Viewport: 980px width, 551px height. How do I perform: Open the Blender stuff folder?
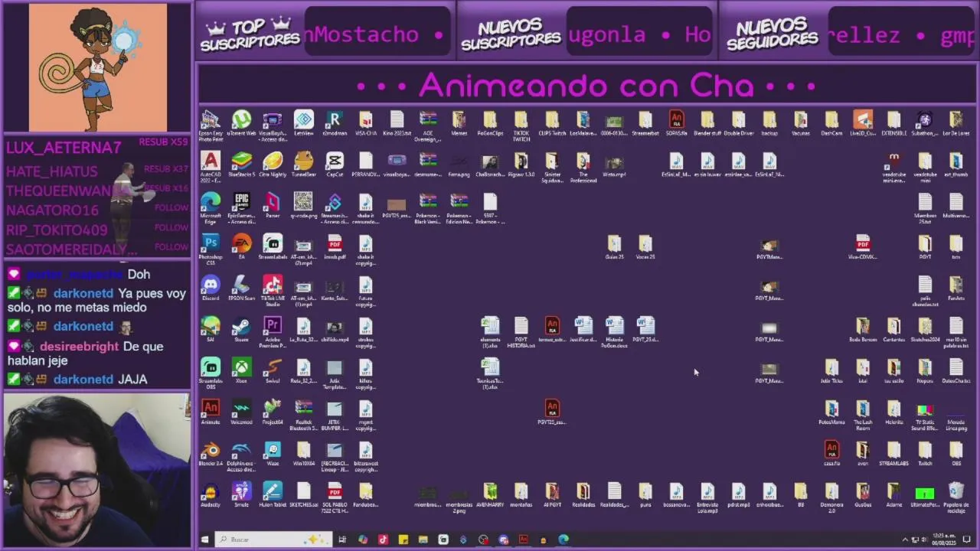click(x=707, y=124)
